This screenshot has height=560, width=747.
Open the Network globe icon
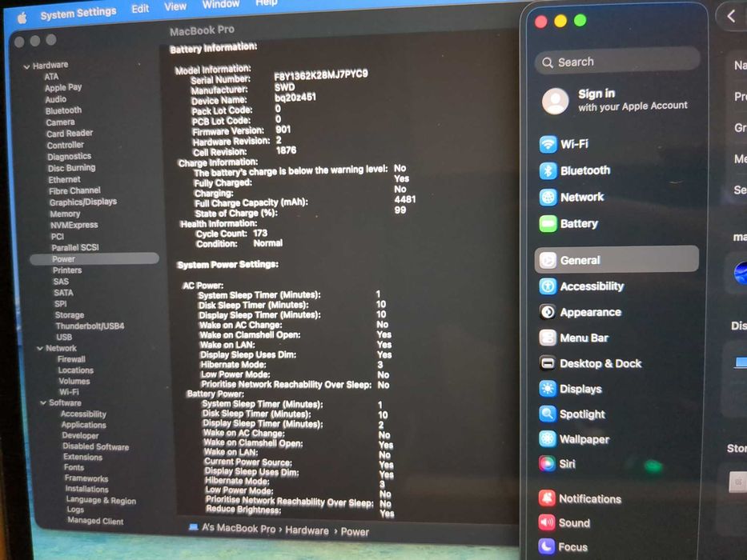tap(548, 197)
